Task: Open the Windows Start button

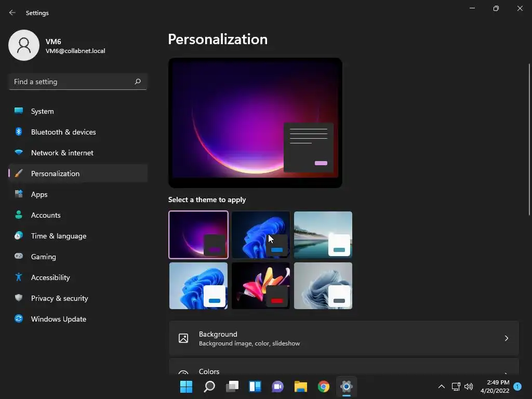Action: pyautogui.click(x=186, y=387)
